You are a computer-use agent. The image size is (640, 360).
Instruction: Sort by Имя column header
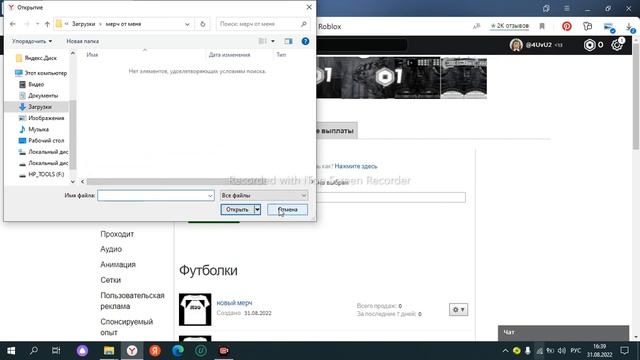click(x=92, y=55)
